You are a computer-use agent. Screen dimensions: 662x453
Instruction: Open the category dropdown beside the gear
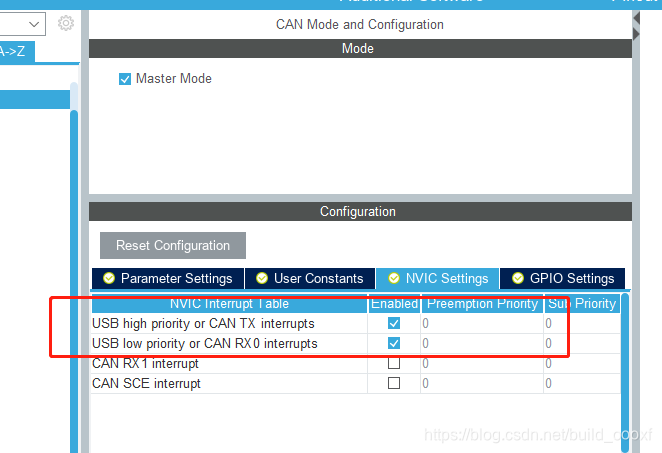point(22,24)
